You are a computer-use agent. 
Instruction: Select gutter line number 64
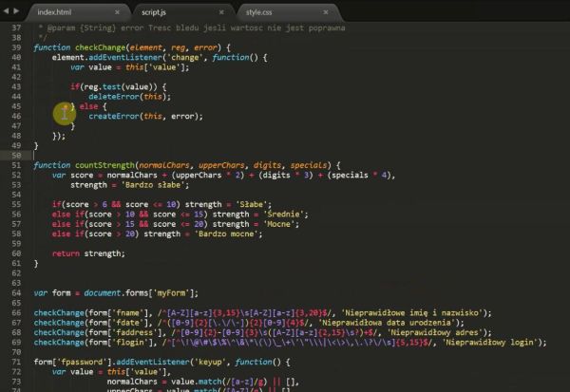tap(16, 291)
